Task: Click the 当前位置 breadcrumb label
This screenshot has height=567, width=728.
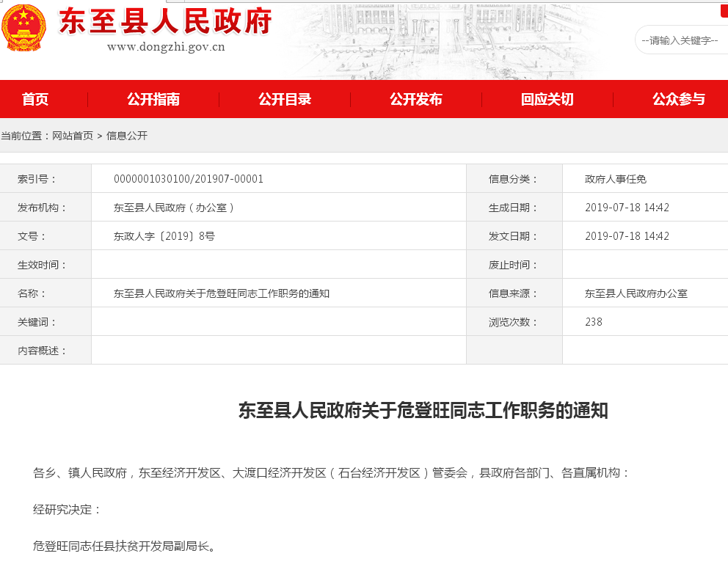Action: (25, 136)
